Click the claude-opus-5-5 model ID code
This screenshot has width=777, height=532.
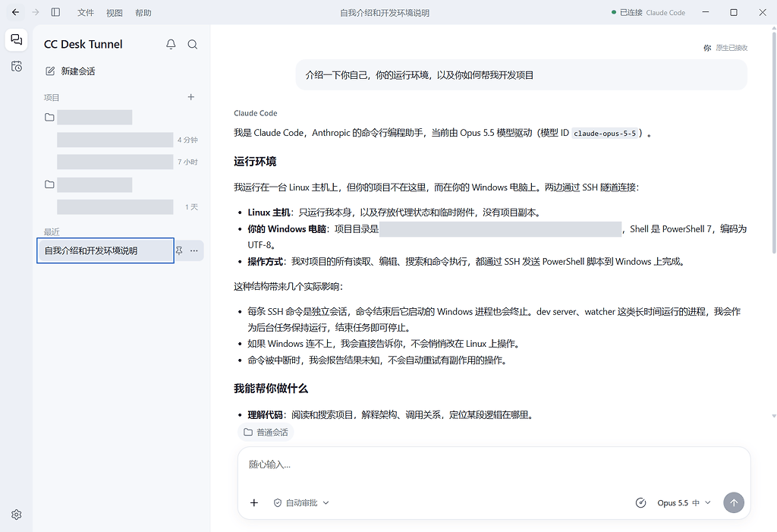coord(605,134)
